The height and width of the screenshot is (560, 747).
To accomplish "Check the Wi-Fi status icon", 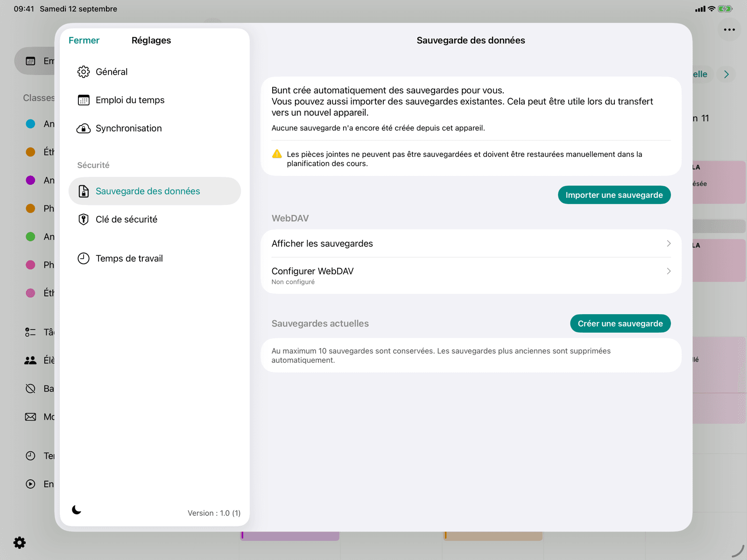I will pyautogui.click(x=712, y=9).
